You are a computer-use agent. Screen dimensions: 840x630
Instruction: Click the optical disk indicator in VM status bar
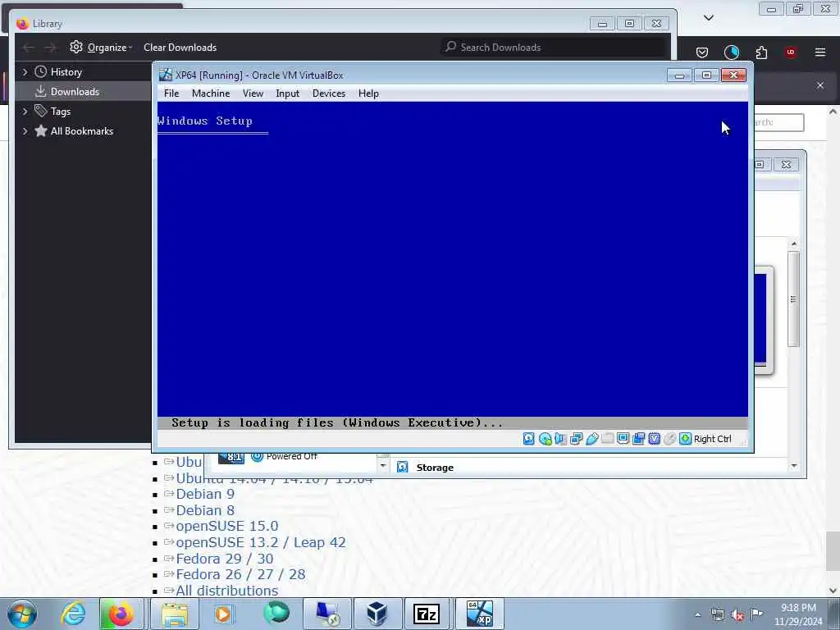pos(546,439)
